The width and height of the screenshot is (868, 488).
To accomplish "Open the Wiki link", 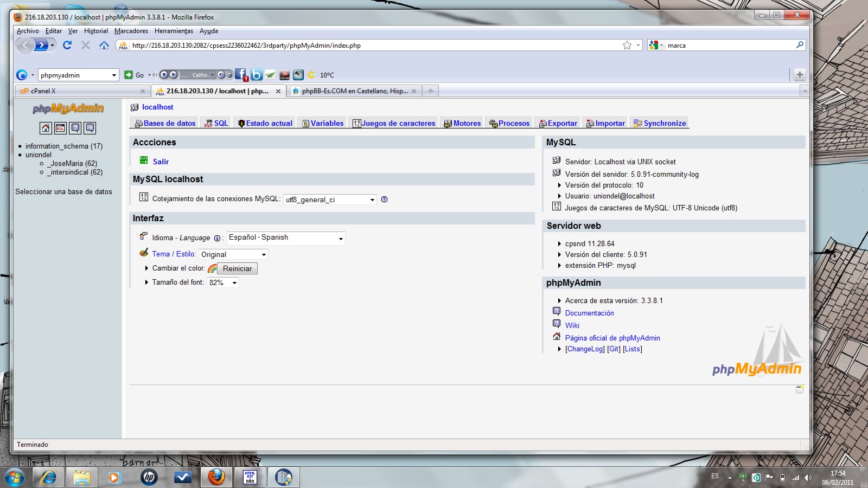I will coord(572,325).
